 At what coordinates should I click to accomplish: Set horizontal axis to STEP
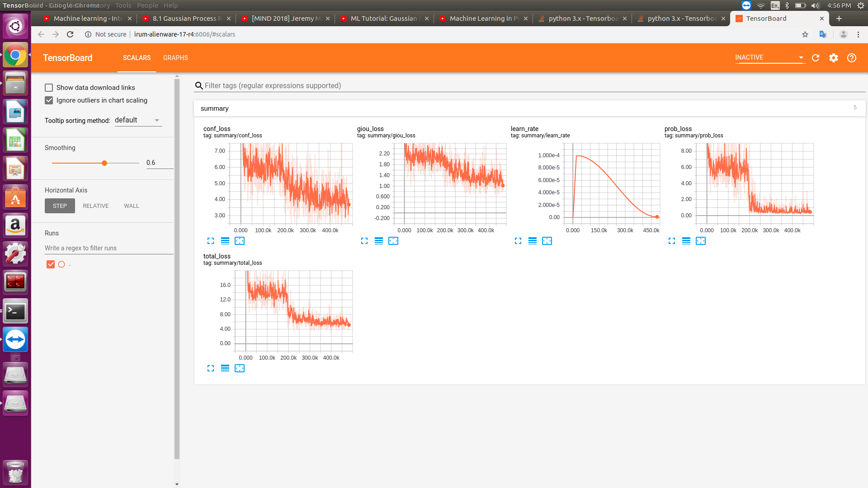60,206
